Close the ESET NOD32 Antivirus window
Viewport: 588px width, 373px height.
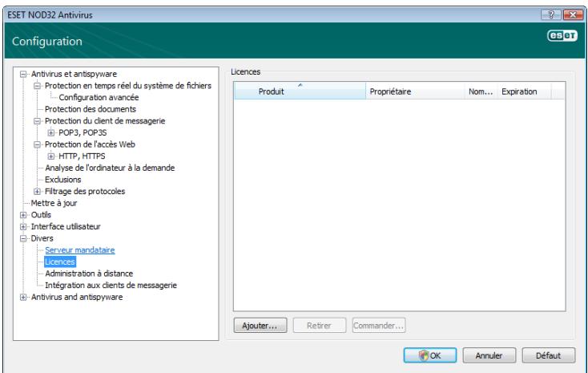[x=573, y=14]
